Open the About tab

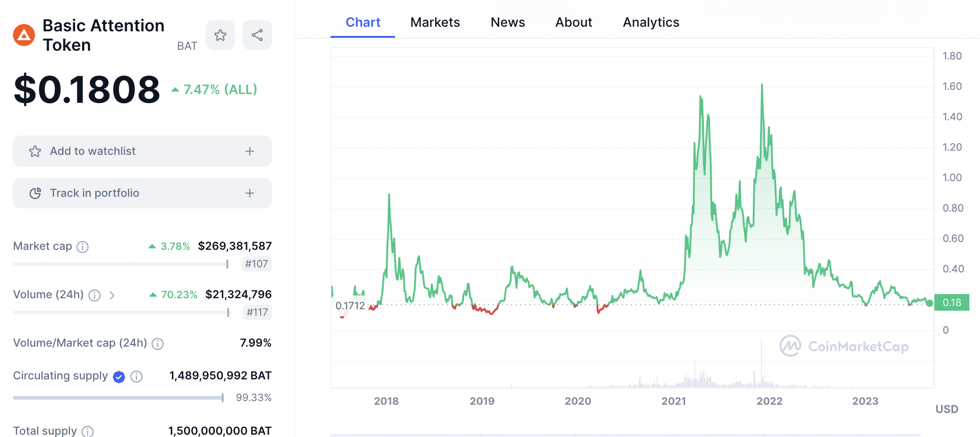[573, 23]
